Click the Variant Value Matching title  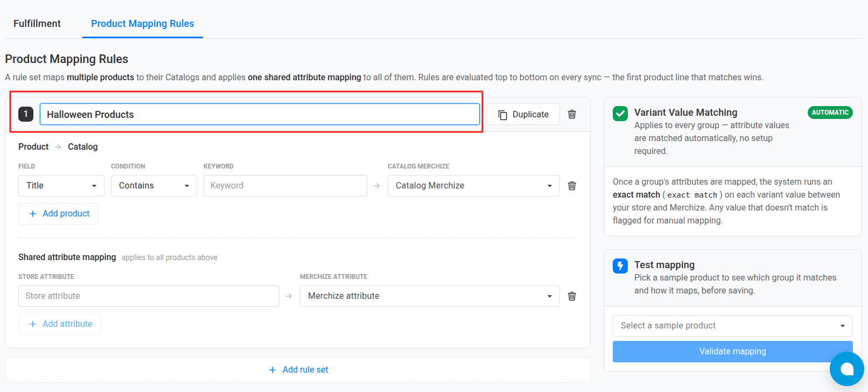(x=685, y=113)
